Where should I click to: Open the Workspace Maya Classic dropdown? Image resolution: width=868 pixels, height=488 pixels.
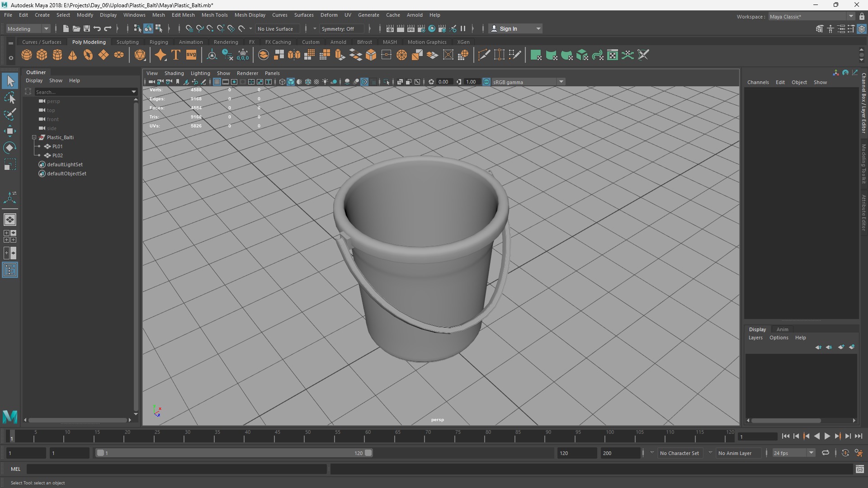tap(811, 16)
